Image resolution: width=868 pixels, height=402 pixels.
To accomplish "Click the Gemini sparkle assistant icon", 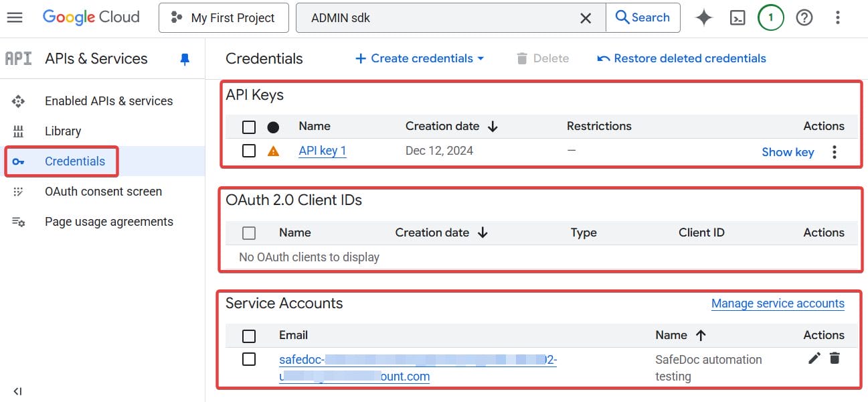I will coord(703,18).
